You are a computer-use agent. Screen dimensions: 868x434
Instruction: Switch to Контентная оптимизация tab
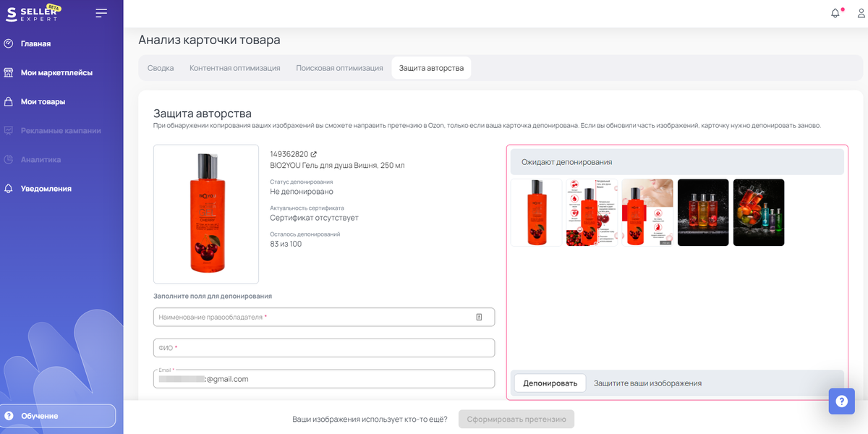(x=235, y=68)
